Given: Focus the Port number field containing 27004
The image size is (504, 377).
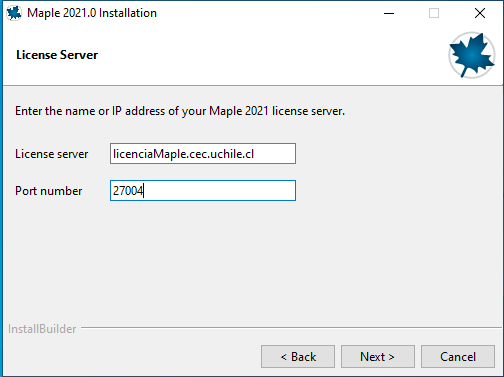Looking at the screenshot, I should click(x=203, y=191).
